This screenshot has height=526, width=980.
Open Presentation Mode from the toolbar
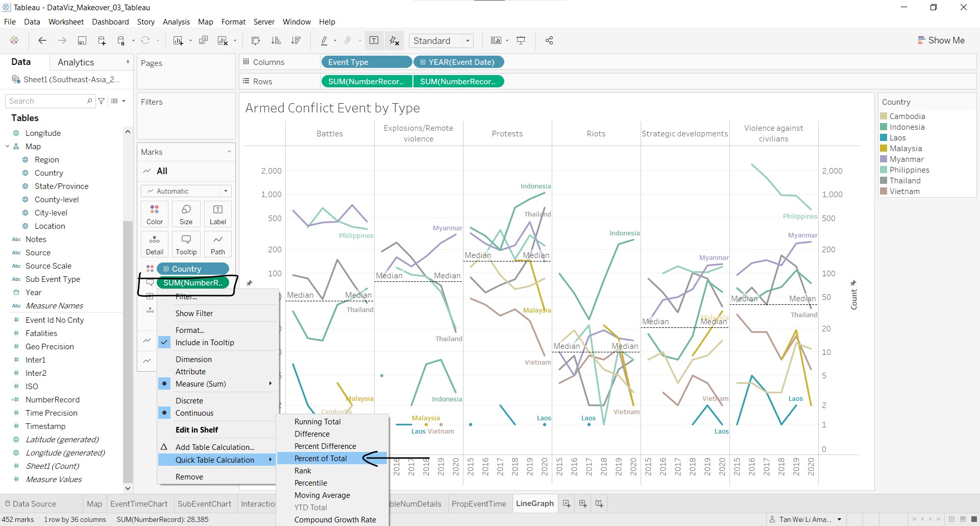click(521, 41)
